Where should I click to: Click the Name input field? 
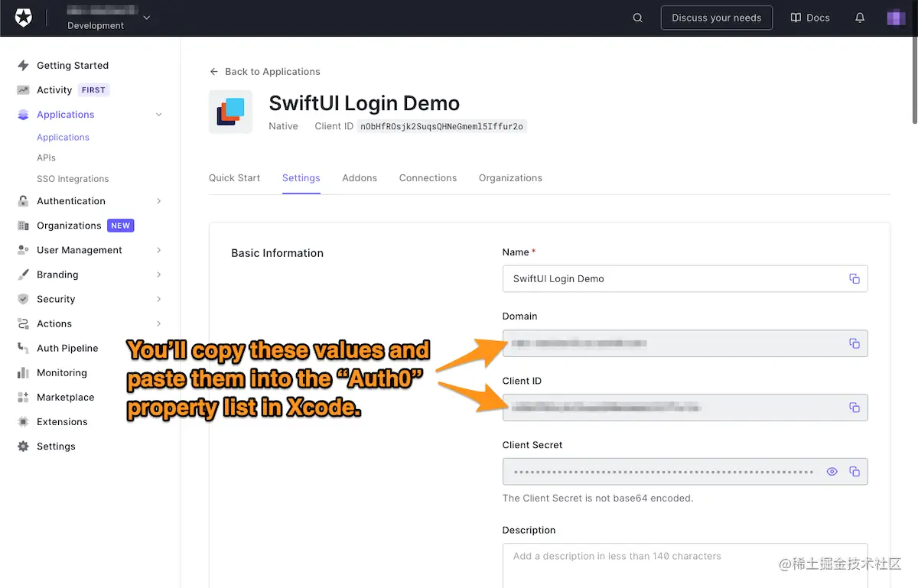(685, 279)
